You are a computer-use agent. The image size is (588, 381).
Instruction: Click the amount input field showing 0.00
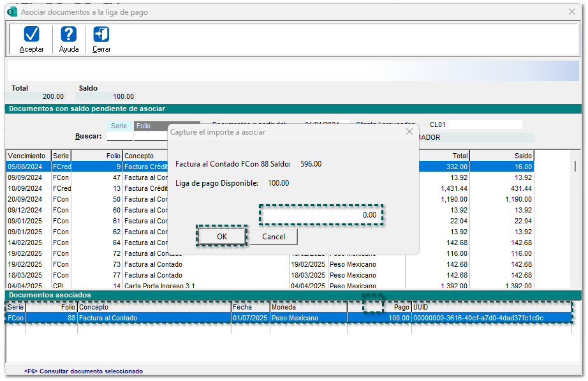click(x=321, y=215)
